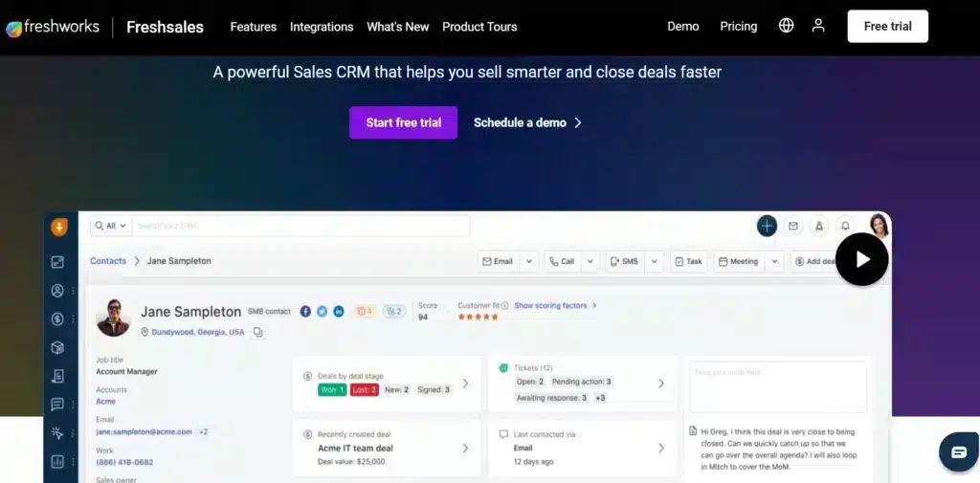The width and height of the screenshot is (980, 483).
Task: Expand the Call action dropdown arrow
Action: 590,261
